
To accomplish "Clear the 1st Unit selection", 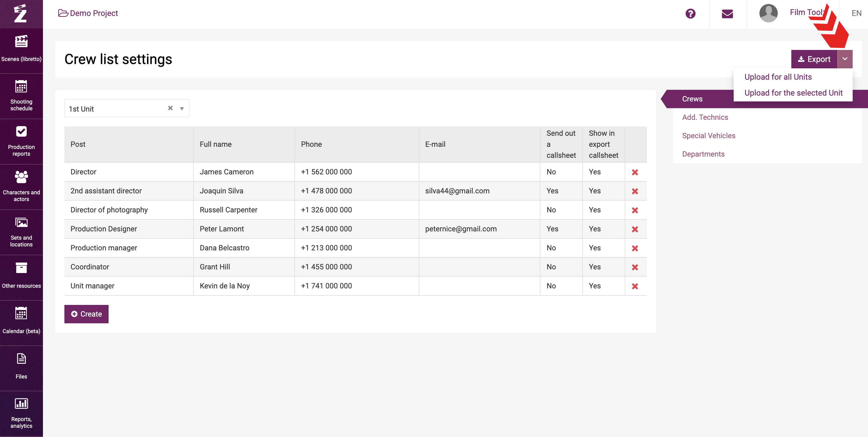I will pos(170,108).
